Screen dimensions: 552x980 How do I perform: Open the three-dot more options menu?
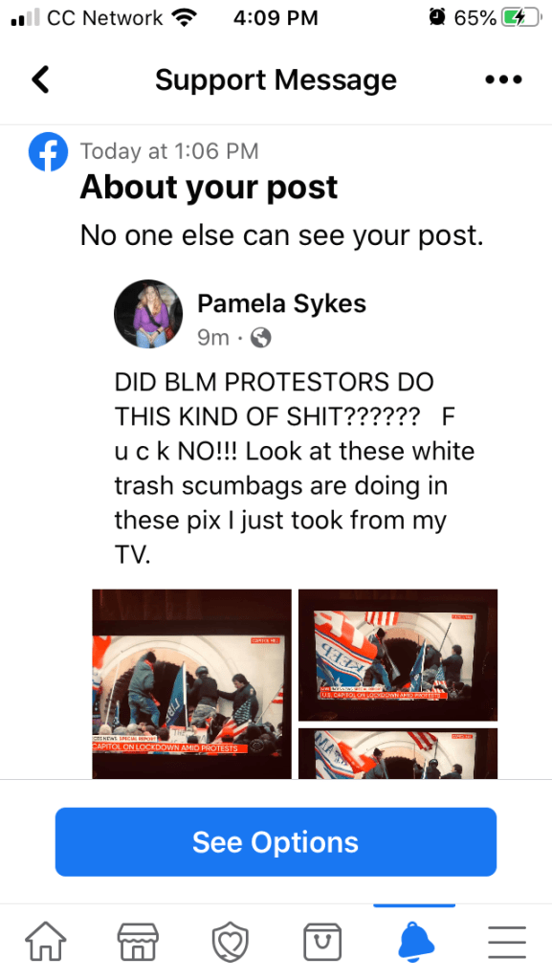(x=503, y=80)
